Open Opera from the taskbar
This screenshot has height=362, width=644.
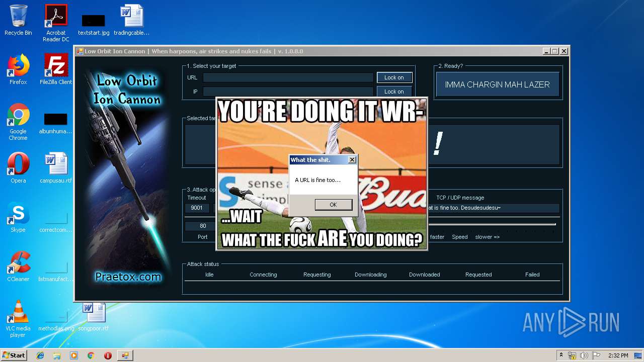point(108,355)
